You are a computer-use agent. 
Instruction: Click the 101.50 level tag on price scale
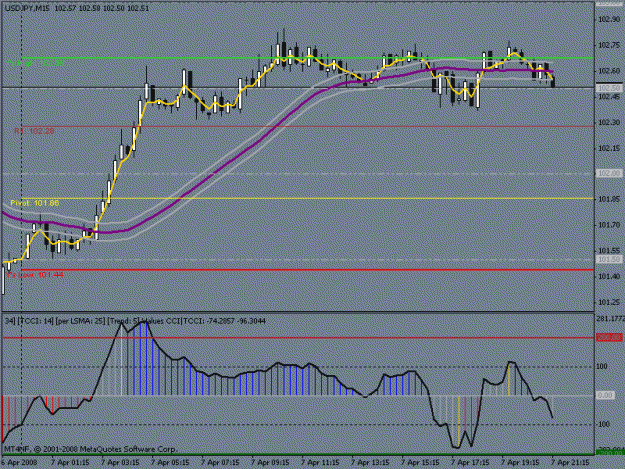[x=609, y=259]
